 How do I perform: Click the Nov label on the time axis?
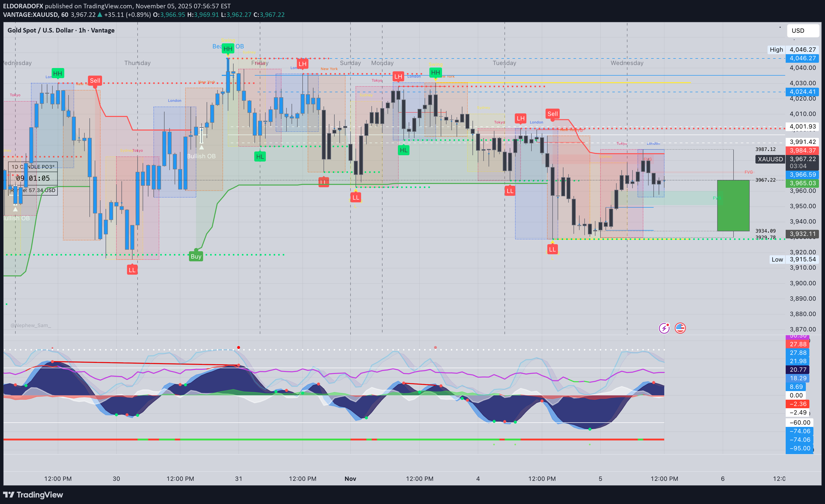click(x=350, y=479)
